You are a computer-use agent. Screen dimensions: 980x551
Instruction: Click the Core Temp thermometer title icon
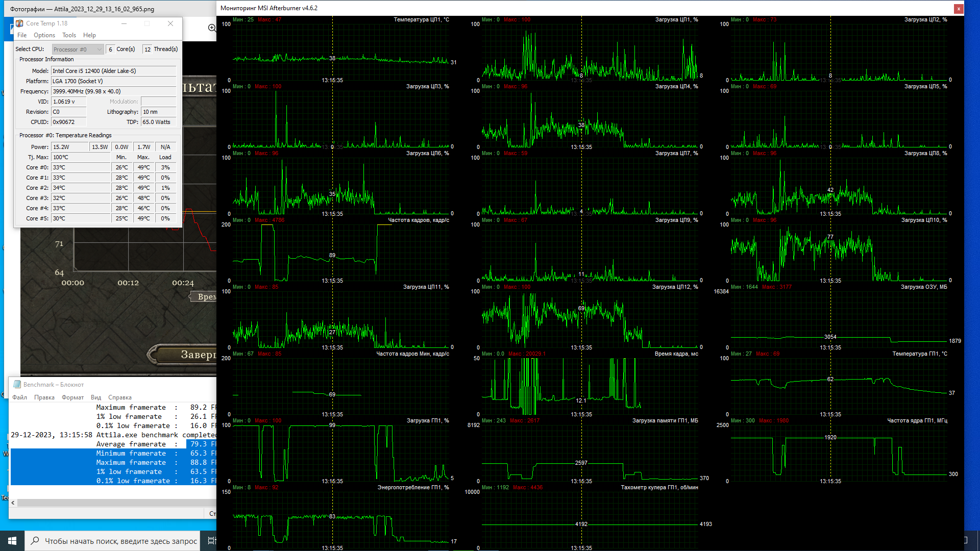(19, 23)
